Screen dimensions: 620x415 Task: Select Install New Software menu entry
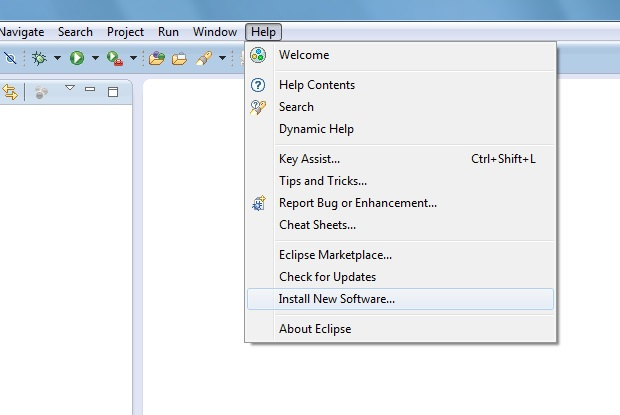336,298
